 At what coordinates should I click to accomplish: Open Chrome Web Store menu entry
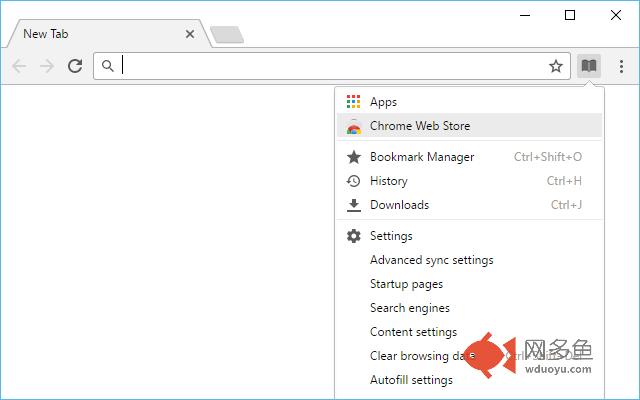(x=469, y=126)
